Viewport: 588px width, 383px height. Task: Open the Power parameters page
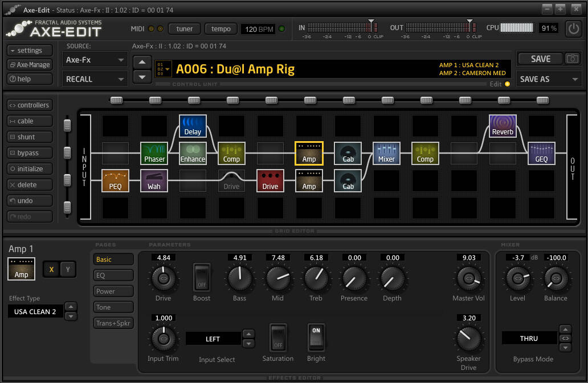click(x=113, y=291)
